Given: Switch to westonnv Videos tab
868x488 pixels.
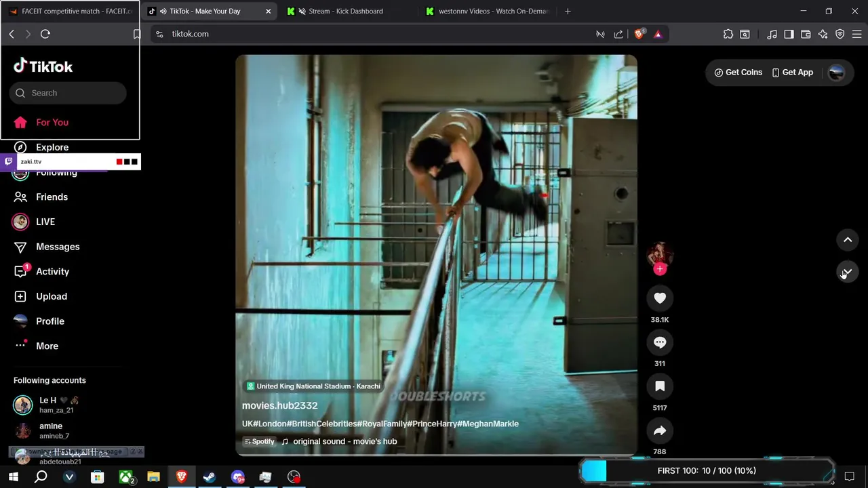Looking at the screenshot, I should click(488, 11).
